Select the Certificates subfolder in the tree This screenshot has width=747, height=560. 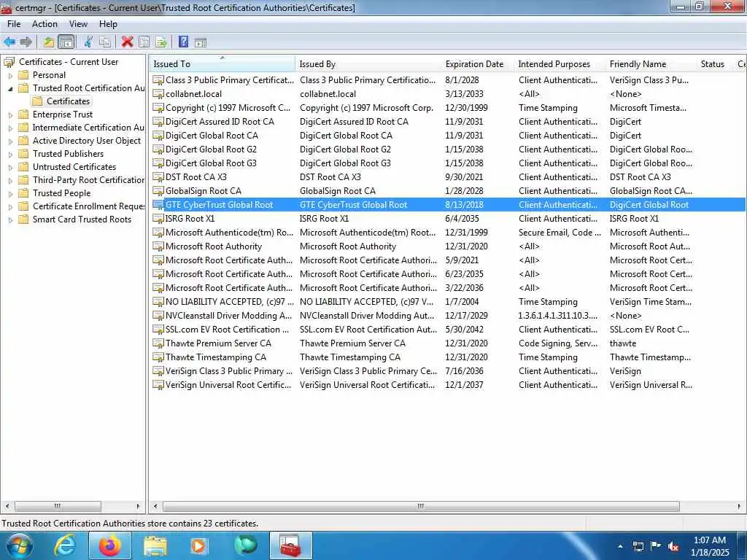(68, 101)
